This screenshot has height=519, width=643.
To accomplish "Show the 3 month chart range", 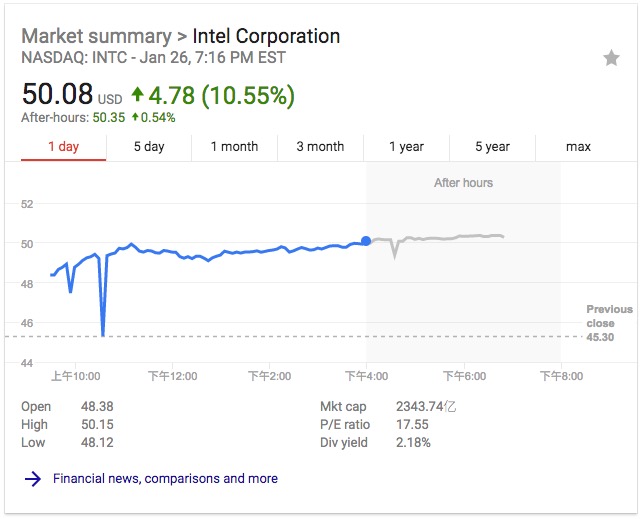I will tap(320, 147).
